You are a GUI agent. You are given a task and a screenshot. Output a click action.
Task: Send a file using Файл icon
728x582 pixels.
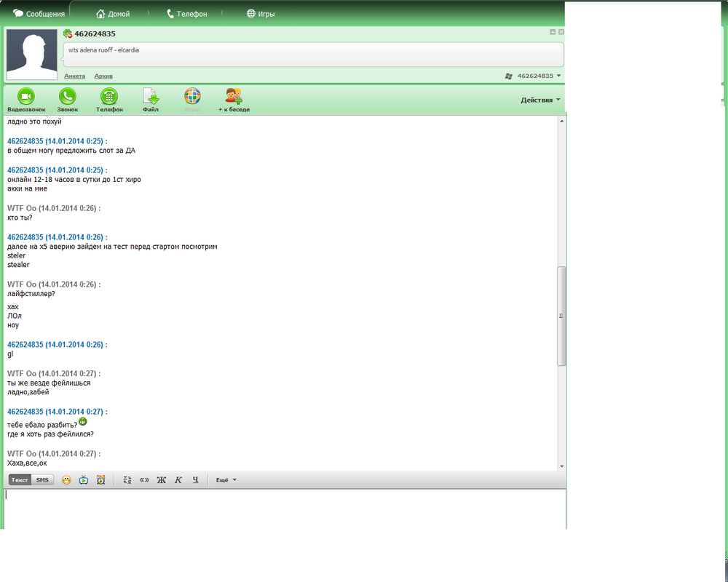pos(151,96)
